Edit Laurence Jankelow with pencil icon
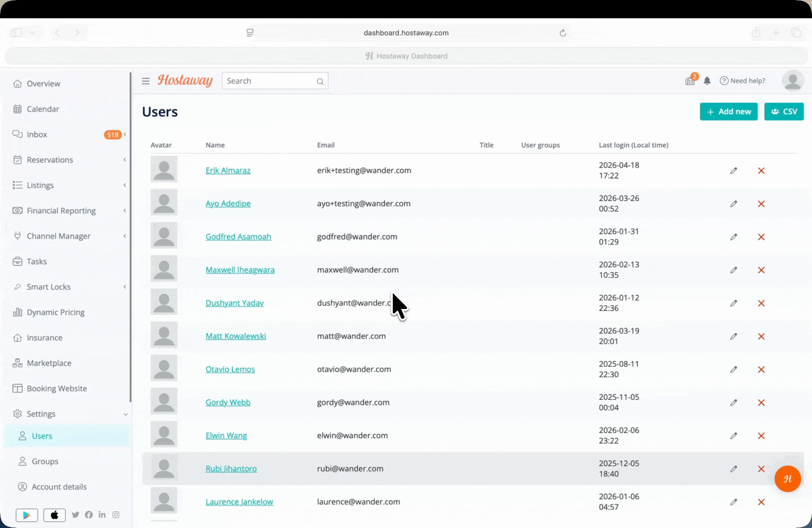The height and width of the screenshot is (528, 812). pos(734,502)
